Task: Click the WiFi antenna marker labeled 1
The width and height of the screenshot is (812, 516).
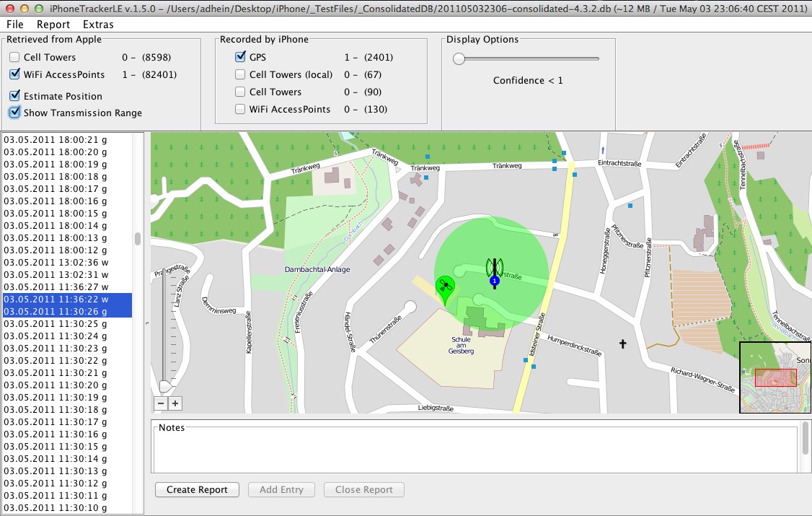Action: coord(494,272)
